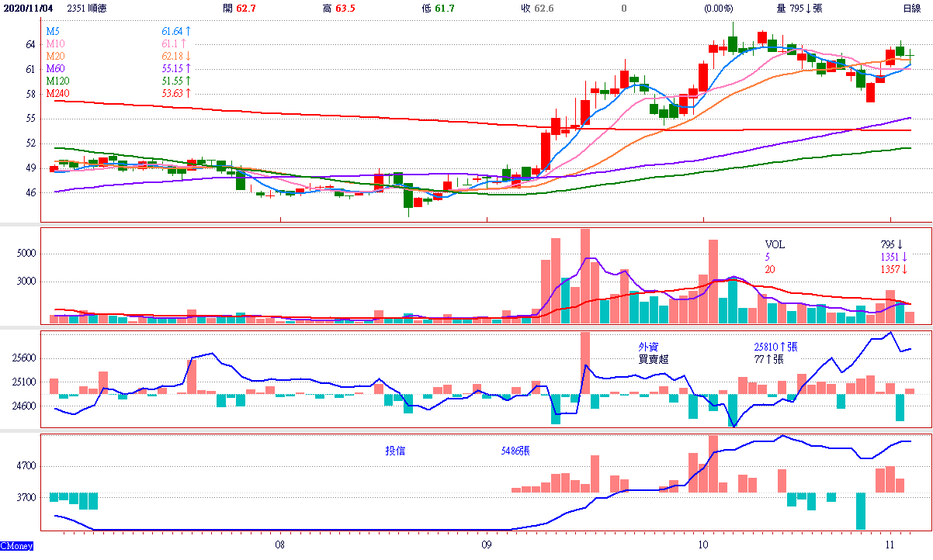The width and height of the screenshot is (933, 560).
Task: Click the M5 moving average label
Action: pyautogui.click(x=52, y=31)
